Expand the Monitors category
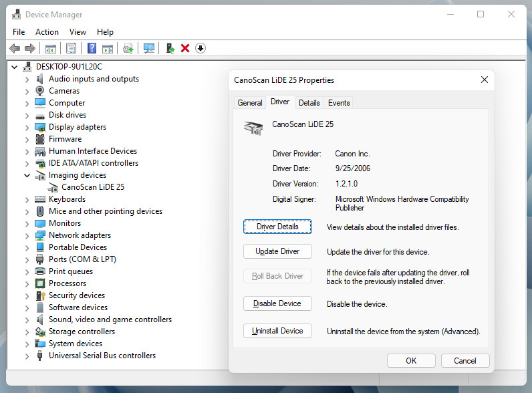Screen dimensions: 532x393 point(27,224)
